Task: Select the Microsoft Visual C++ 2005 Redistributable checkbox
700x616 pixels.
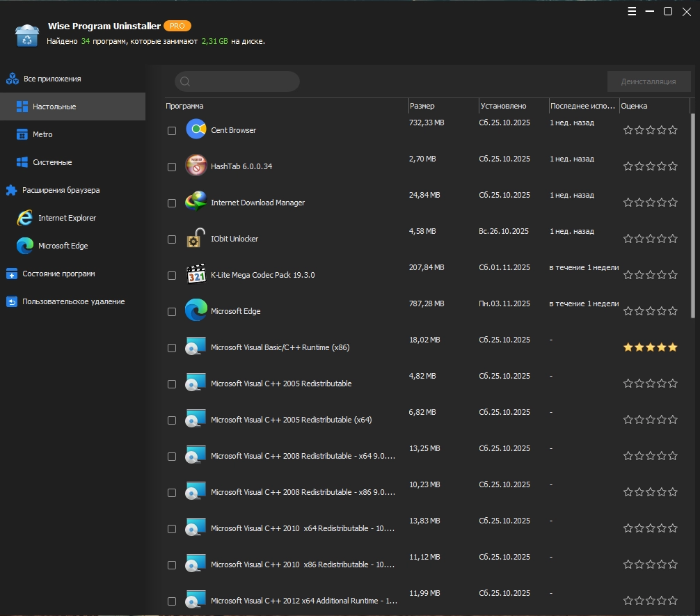Action: click(172, 384)
